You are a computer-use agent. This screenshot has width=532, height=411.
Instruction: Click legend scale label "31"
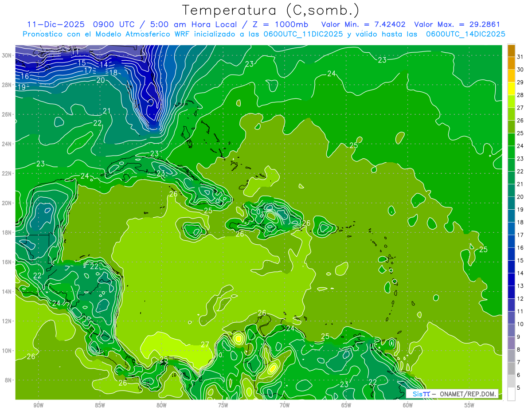click(520, 56)
